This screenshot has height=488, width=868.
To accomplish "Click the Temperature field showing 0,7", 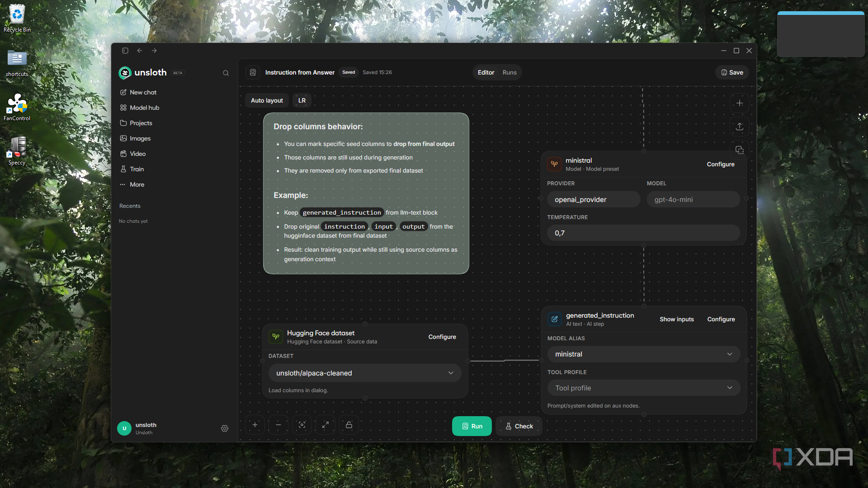I will coord(644,233).
